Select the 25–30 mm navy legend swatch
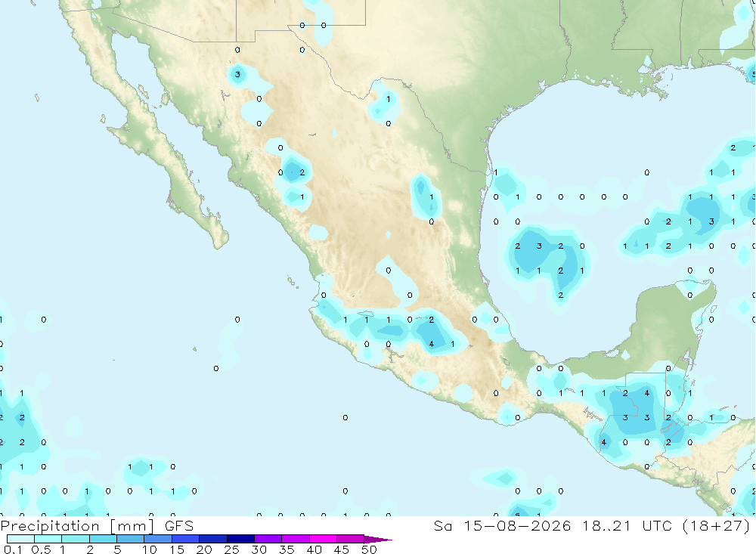The height and width of the screenshot is (554, 756). (240, 539)
